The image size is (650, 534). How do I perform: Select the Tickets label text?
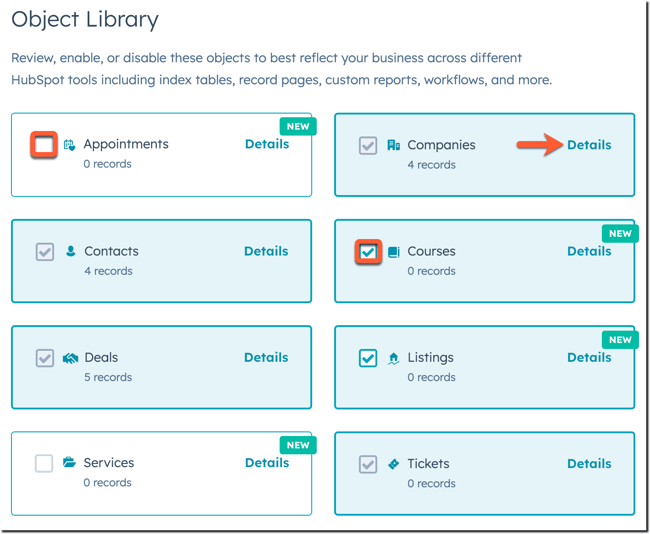428,463
